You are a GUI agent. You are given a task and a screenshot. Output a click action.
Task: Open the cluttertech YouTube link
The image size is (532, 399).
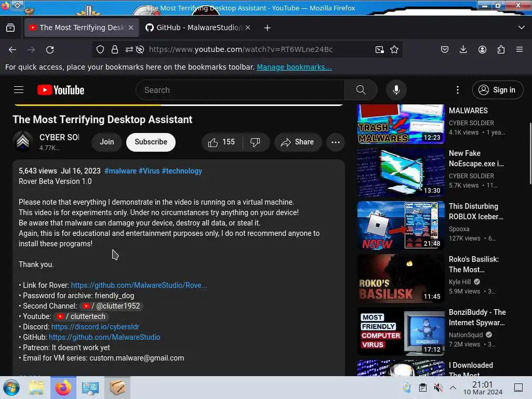pyautogui.click(x=81, y=316)
